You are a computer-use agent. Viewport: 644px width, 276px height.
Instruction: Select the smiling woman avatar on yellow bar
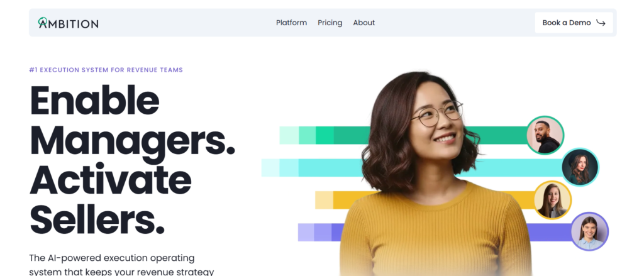pyautogui.click(x=552, y=200)
